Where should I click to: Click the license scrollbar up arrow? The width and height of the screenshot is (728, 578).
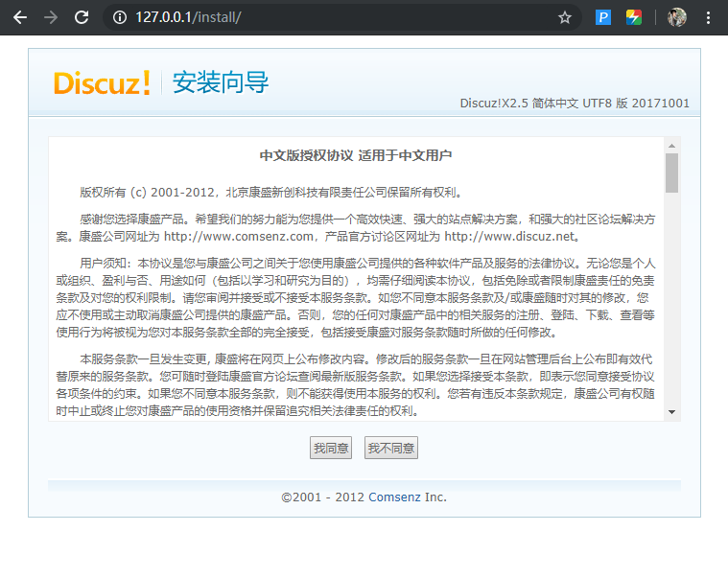pyautogui.click(x=671, y=146)
